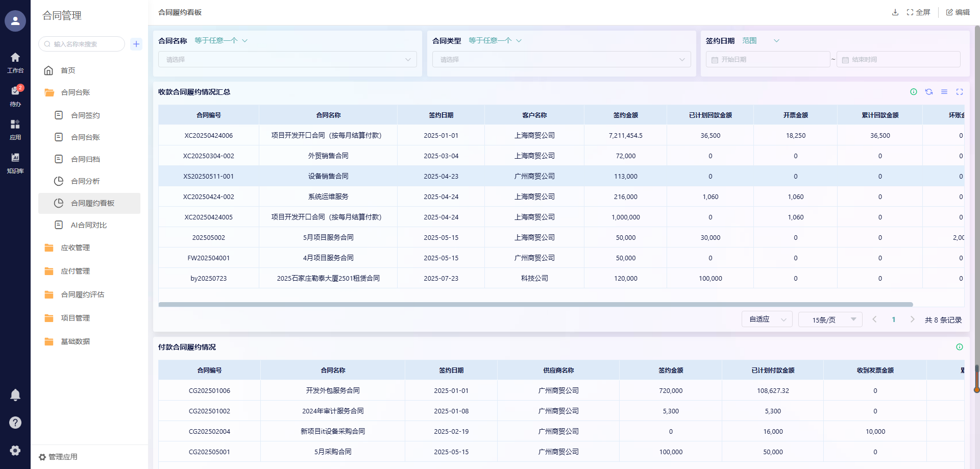Viewport: 980px width, 469px height.
Task: Expand the 应收管理 folder
Action: [x=76, y=248]
